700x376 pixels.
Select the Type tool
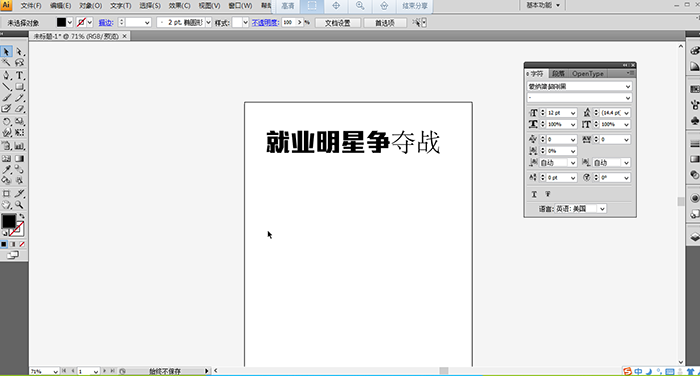[x=20, y=75]
